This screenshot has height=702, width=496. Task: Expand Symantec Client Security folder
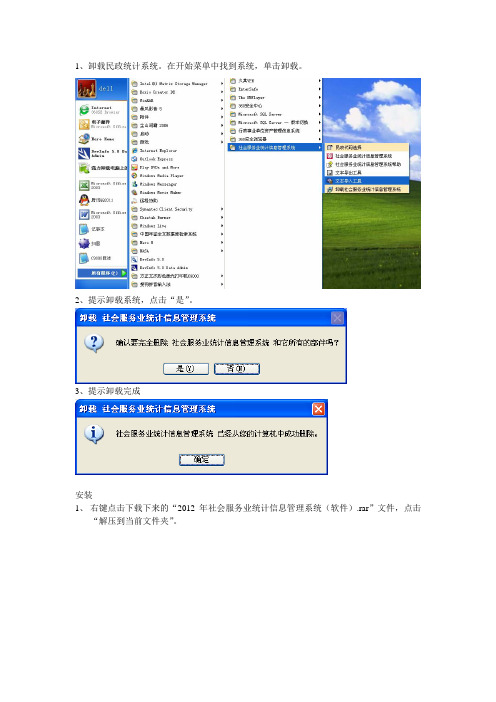(177, 209)
